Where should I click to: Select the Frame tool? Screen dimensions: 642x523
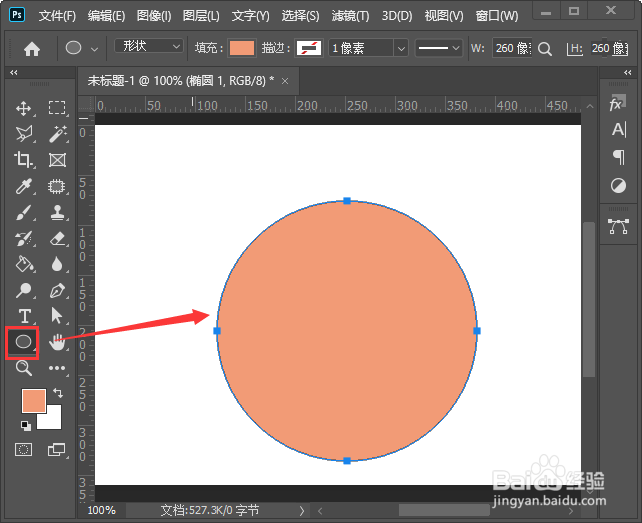(x=57, y=160)
